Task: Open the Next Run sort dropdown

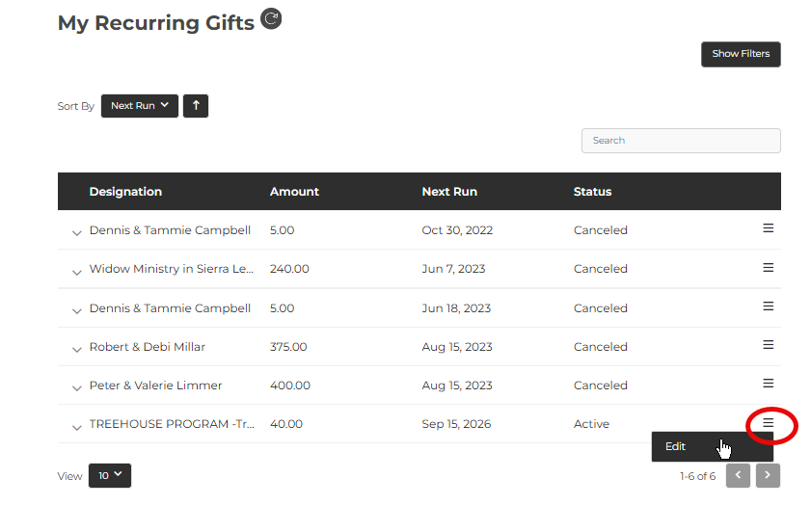Action: click(x=140, y=106)
